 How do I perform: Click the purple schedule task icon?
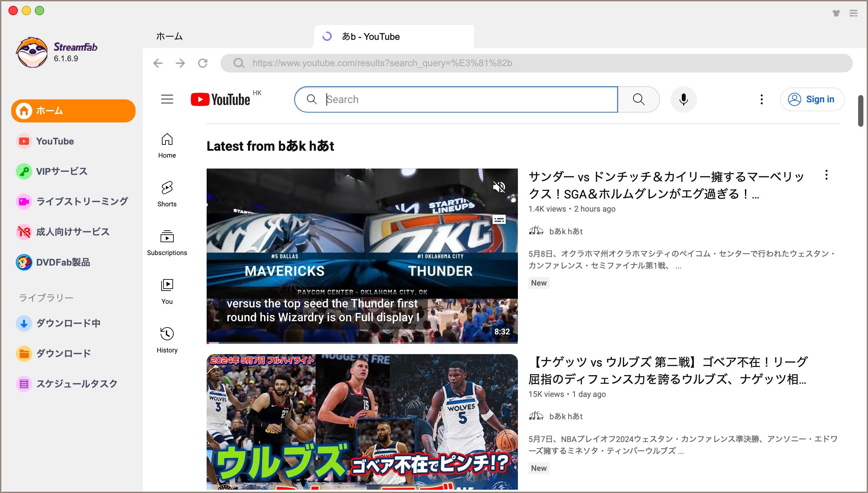point(24,384)
